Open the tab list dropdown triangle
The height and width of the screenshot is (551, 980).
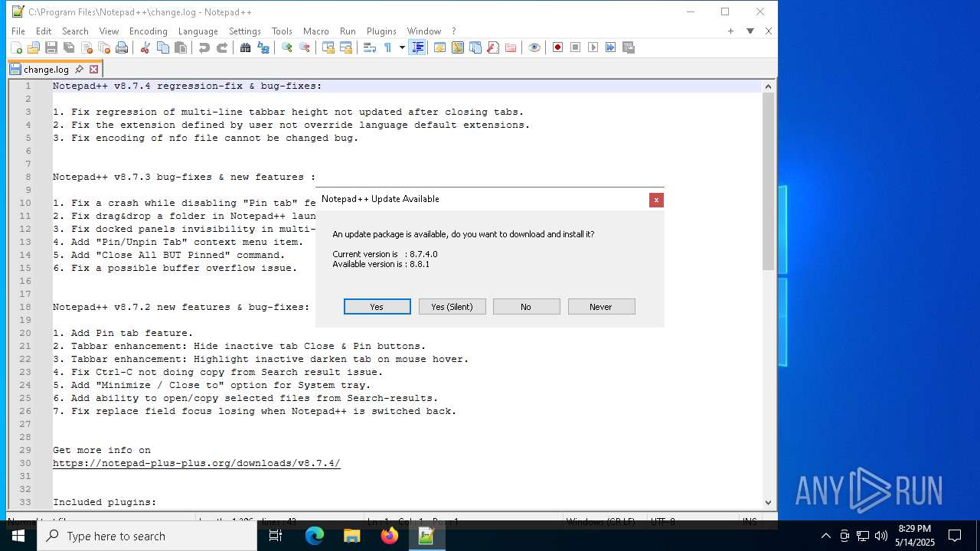[750, 31]
